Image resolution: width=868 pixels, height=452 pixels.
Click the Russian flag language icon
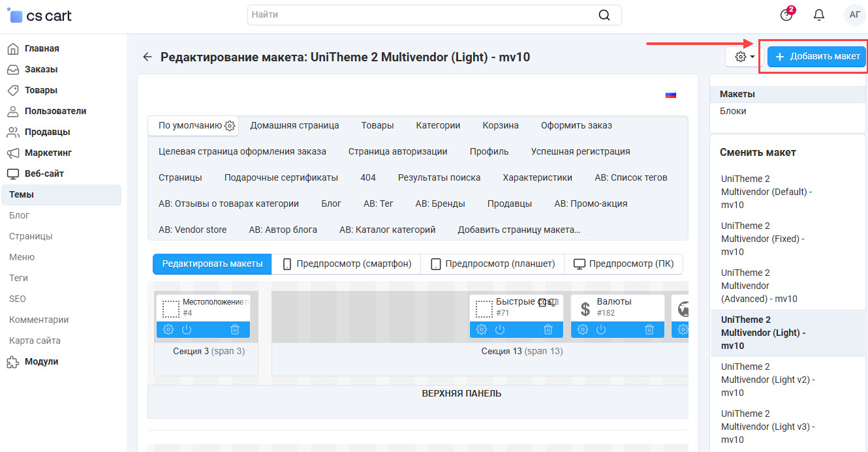pos(670,95)
